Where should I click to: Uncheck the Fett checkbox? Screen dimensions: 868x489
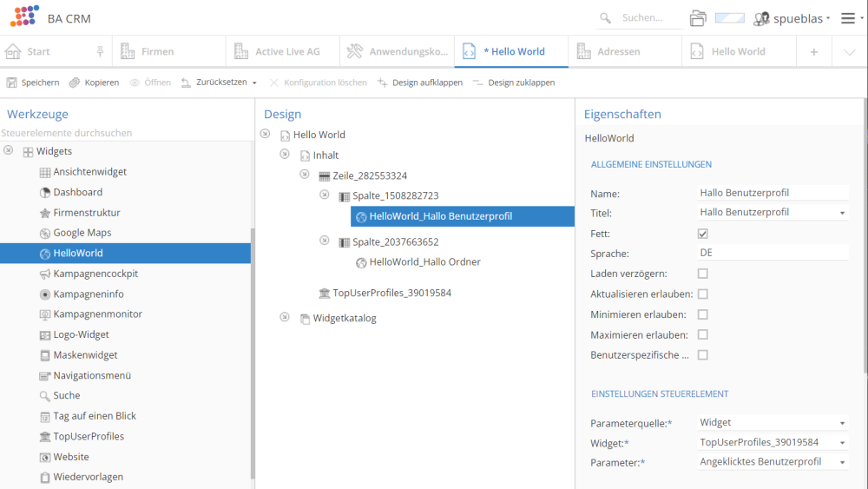point(703,234)
